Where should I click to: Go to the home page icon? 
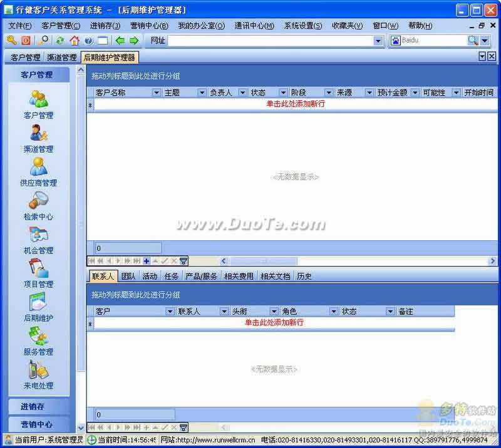[75, 41]
